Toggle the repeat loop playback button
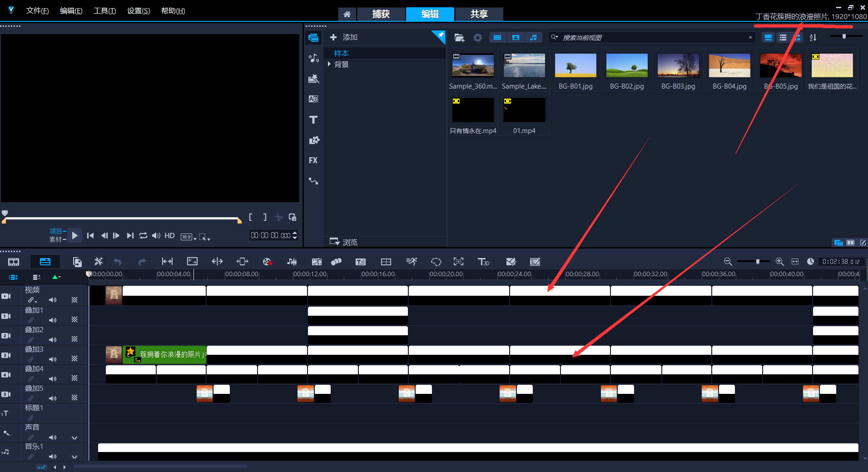868x472 pixels. click(x=143, y=235)
